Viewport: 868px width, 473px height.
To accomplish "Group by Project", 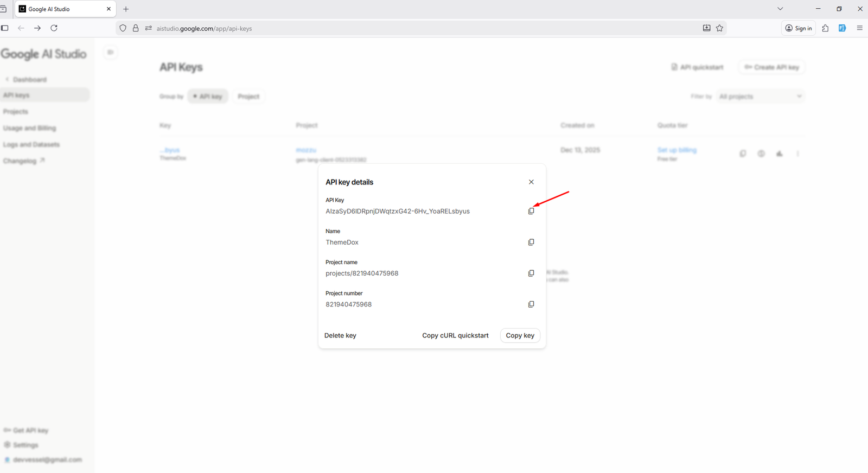I will [x=248, y=97].
